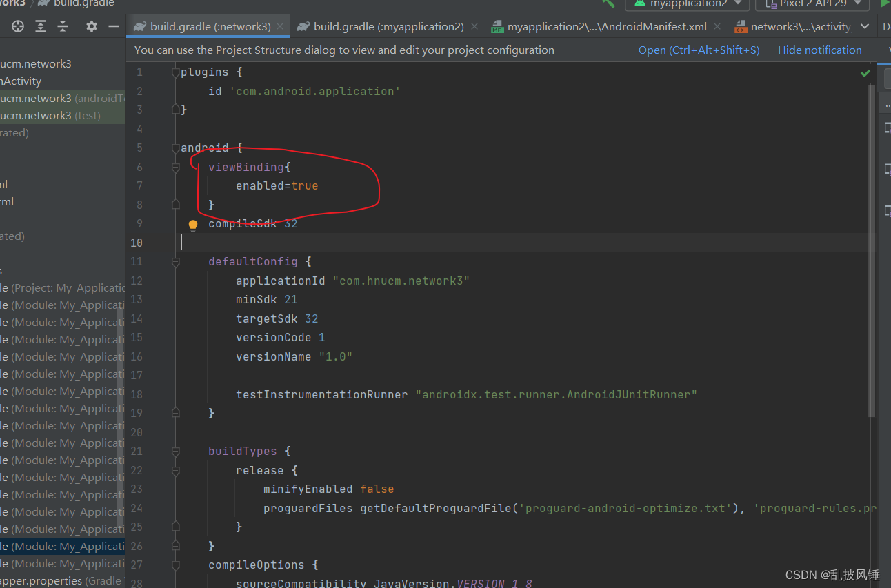Click applicationId "com.hnucm.network3" text
891x588 pixels.
pyautogui.click(x=352, y=281)
